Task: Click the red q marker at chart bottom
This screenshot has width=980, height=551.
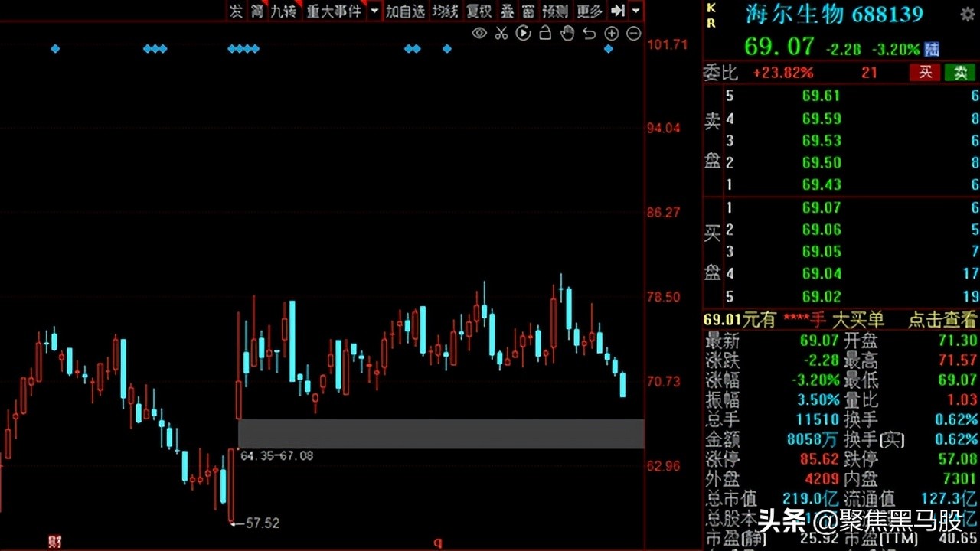Action: pos(438,542)
